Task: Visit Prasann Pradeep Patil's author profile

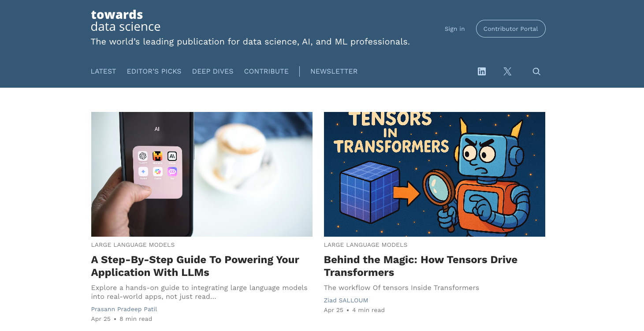Action: pyautogui.click(x=124, y=309)
